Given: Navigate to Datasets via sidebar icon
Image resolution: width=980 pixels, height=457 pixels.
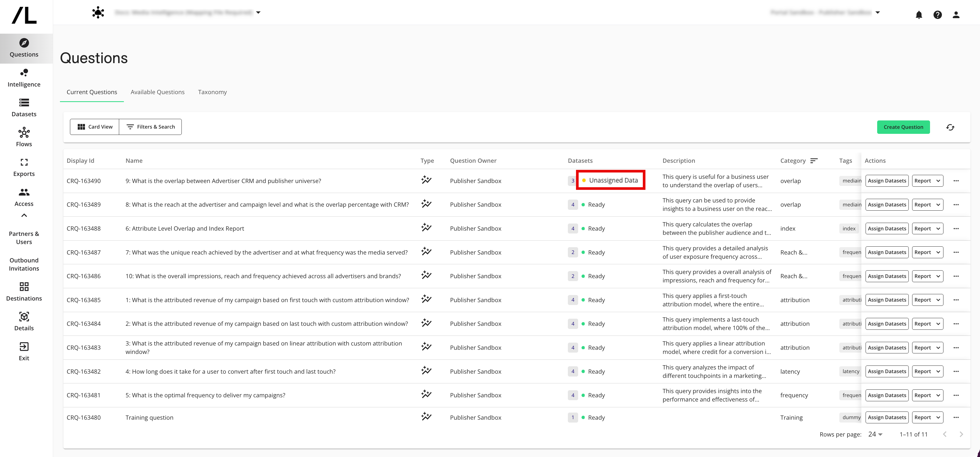Looking at the screenshot, I should (x=24, y=107).
